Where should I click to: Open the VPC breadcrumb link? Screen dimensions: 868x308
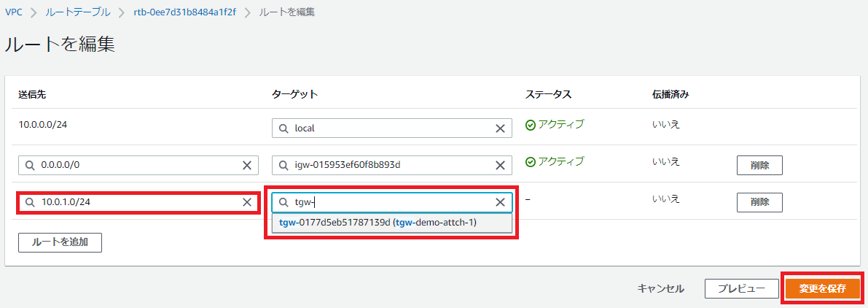14,12
